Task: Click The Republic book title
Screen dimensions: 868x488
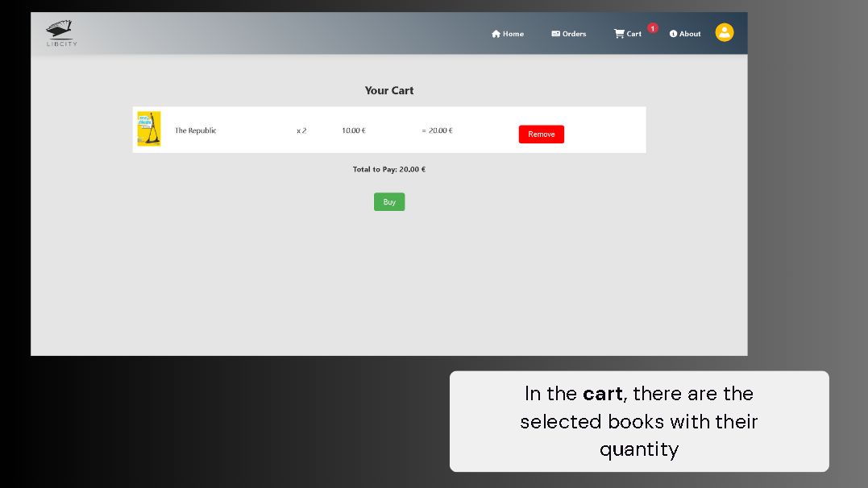Action: point(195,130)
